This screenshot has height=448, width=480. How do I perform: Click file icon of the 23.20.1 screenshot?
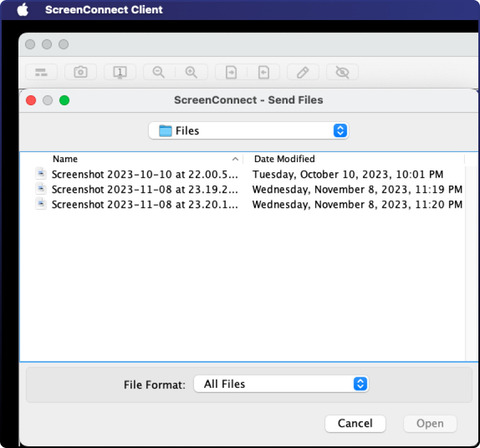[x=41, y=204]
